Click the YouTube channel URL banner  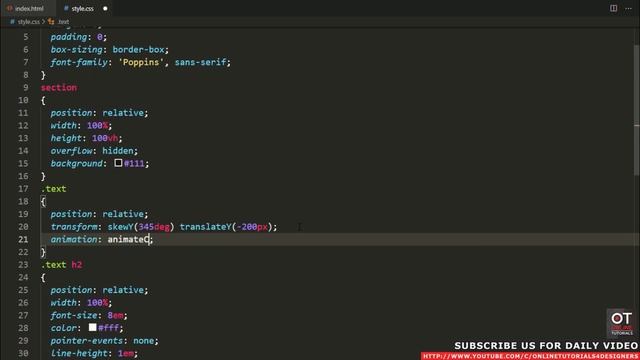[530, 356]
